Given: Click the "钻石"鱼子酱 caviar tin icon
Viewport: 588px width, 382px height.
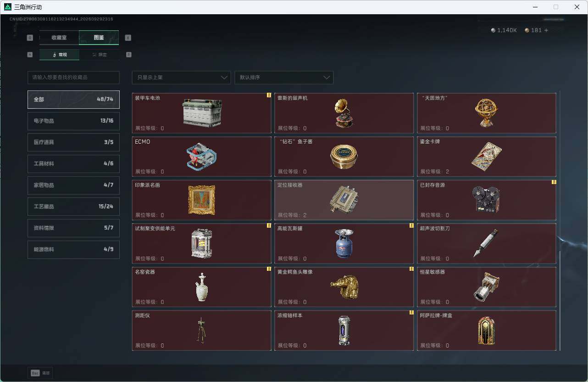Looking at the screenshot, I should (344, 157).
